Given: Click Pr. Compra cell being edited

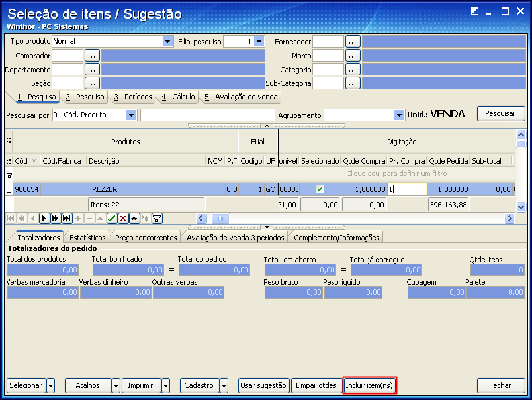Looking at the screenshot, I should [x=407, y=189].
